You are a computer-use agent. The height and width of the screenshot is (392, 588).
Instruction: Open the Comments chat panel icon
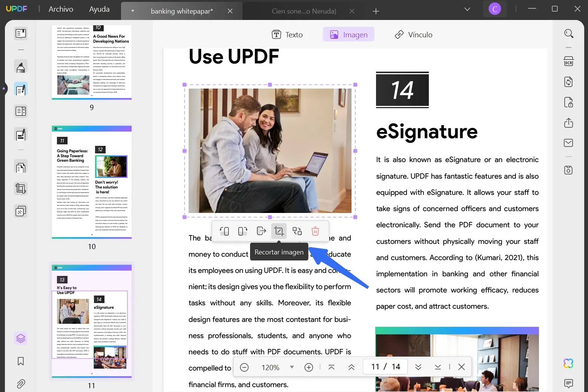(568, 384)
